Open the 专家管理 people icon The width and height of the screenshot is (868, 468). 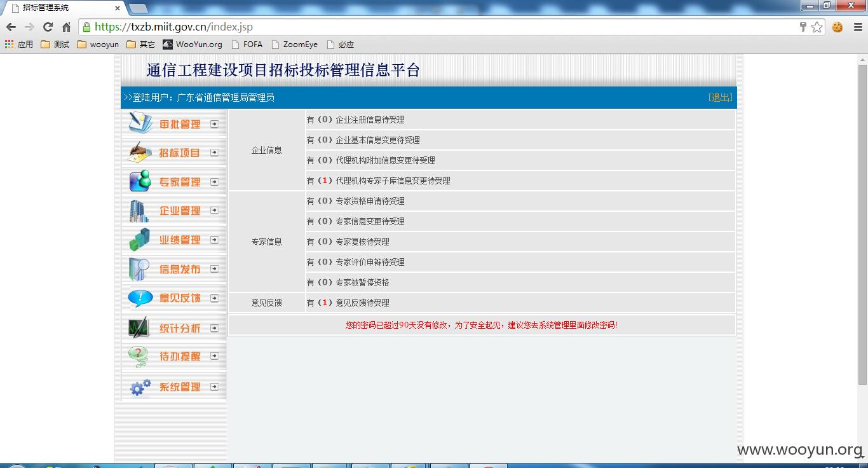point(140,181)
